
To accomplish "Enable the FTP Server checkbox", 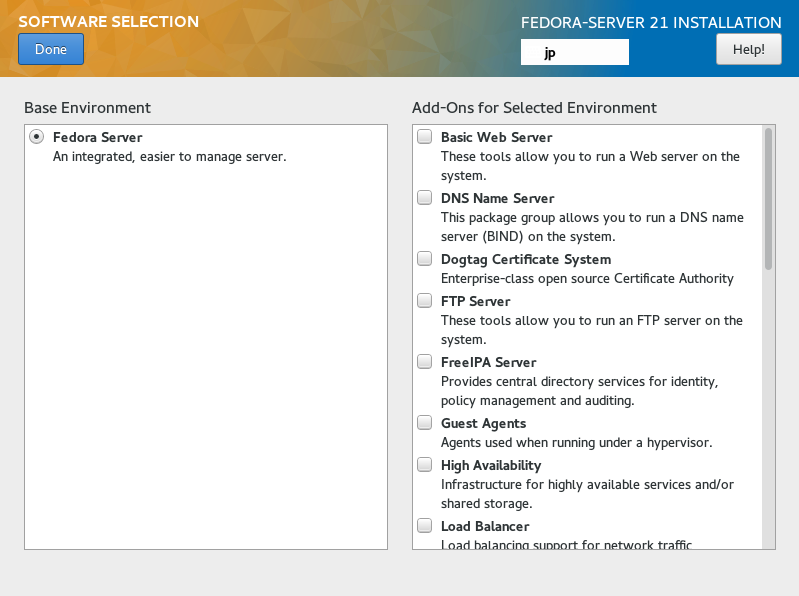I will (424, 301).
